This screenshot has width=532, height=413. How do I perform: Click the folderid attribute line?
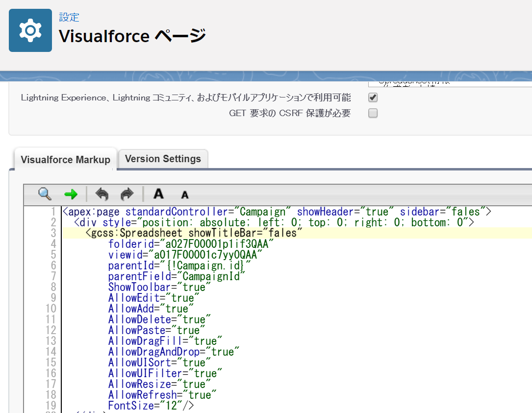pos(191,244)
